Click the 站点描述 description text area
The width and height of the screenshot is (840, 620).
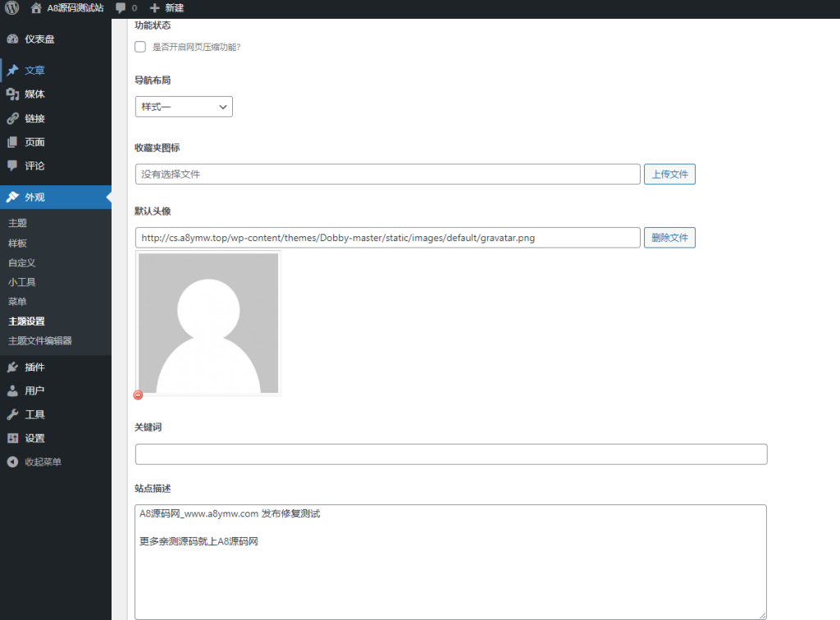[451, 558]
